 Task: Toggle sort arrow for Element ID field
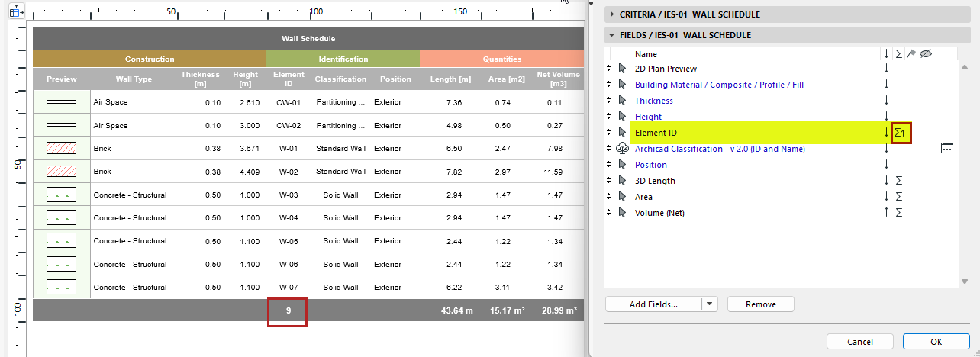pos(886,133)
